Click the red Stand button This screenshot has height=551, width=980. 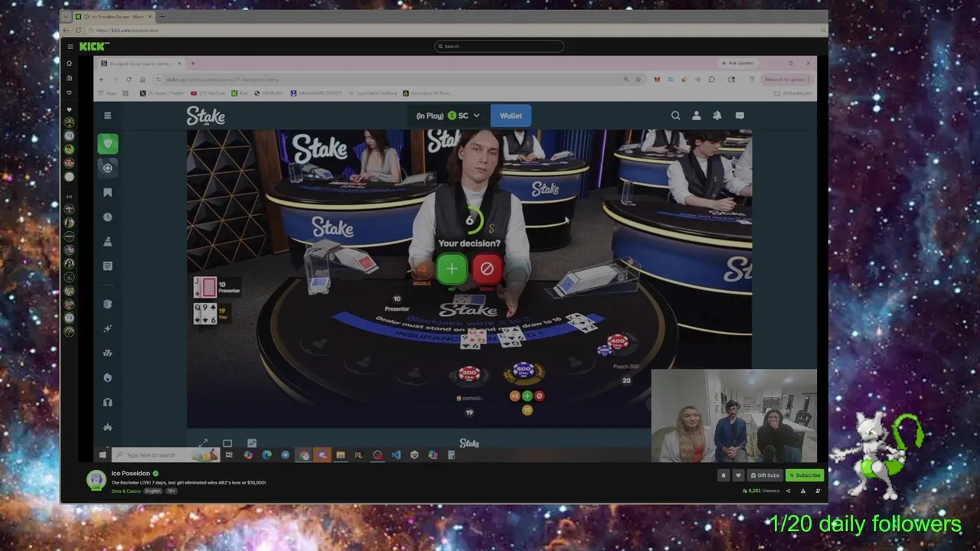486,269
